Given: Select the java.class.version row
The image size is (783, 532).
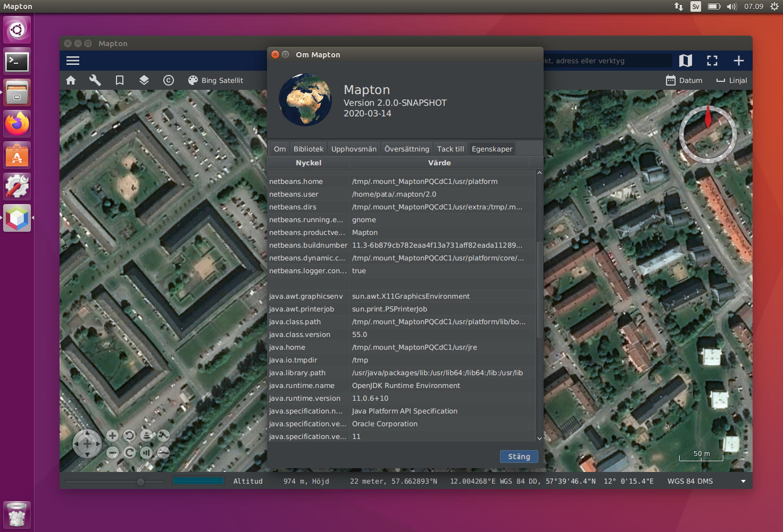Looking at the screenshot, I should 401,334.
